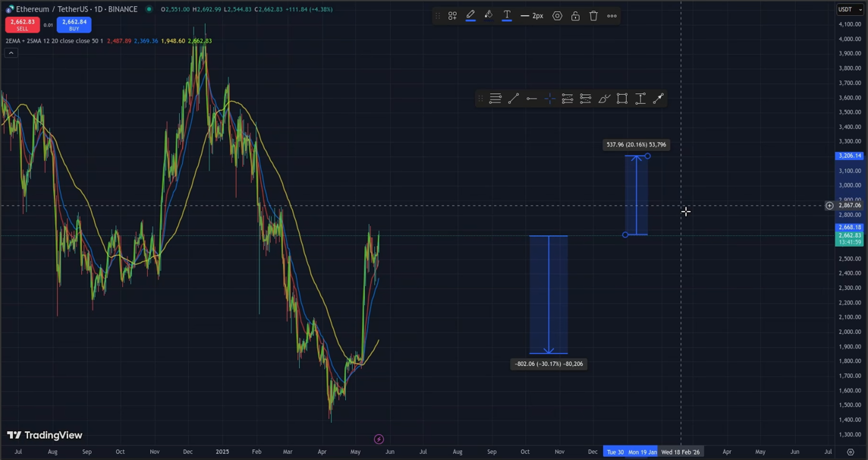Click the TradingView logo
This screenshot has height=460, width=868.
tap(45, 435)
